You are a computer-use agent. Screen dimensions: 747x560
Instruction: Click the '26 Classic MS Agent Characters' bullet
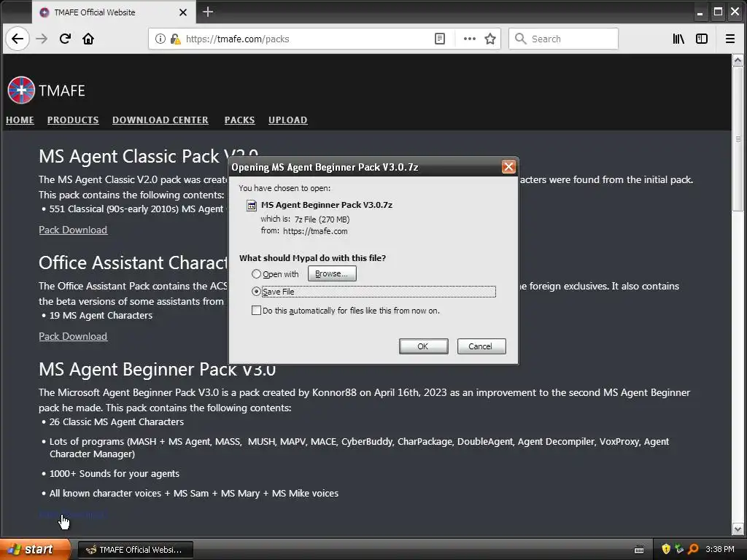[116, 422]
